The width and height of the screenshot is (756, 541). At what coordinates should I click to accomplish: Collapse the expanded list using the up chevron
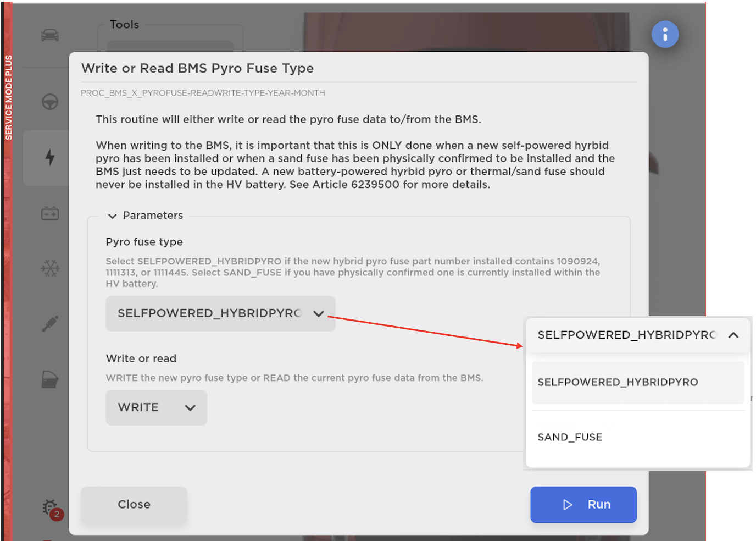tap(733, 335)
